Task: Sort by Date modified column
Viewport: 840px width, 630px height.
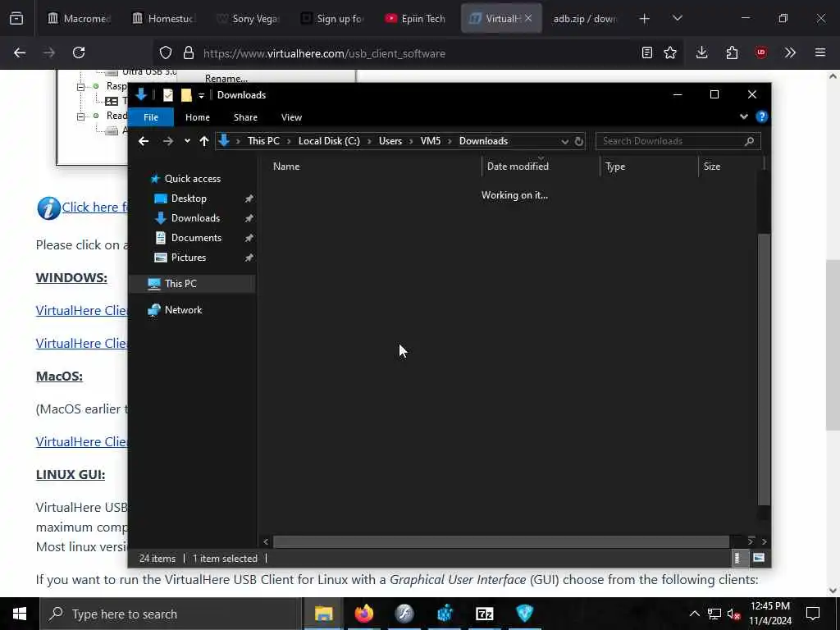Action: [x=541, y=167]
